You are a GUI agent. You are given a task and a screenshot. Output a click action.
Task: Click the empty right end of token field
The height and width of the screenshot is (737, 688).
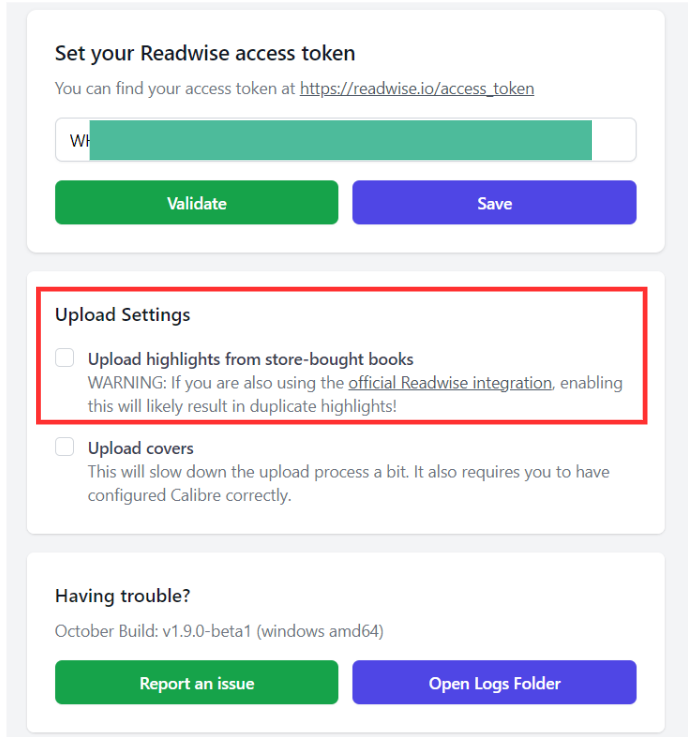tap(614, 140)
